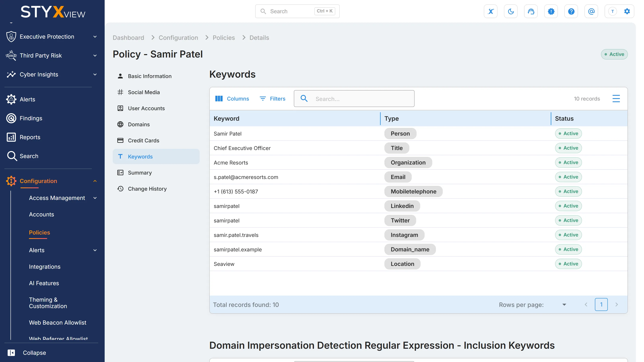Screen dimensions: 644x362
Task: Click the Policies breadcrumb link
Action: (224, 37)
